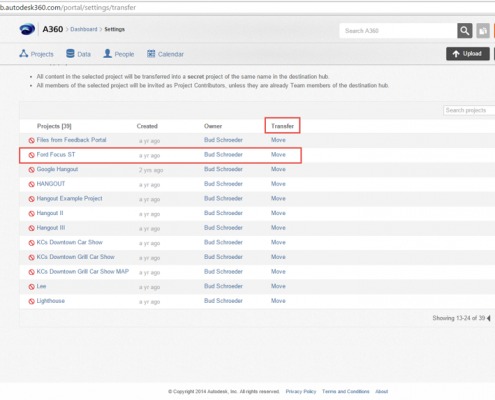Click 'Showing 13-24 of 39' pagination text
This screenshot has width=495, height=400.
[459, 318]
